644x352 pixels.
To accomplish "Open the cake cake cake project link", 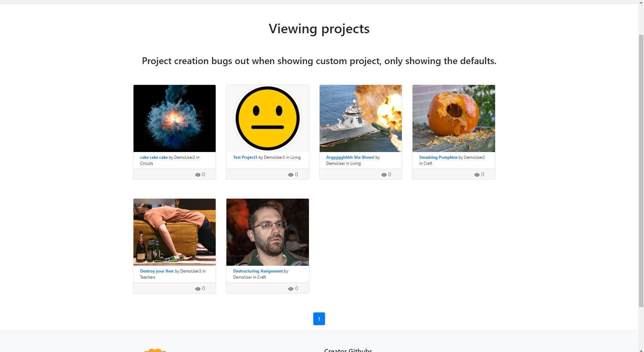I will [x=154, y=157].
